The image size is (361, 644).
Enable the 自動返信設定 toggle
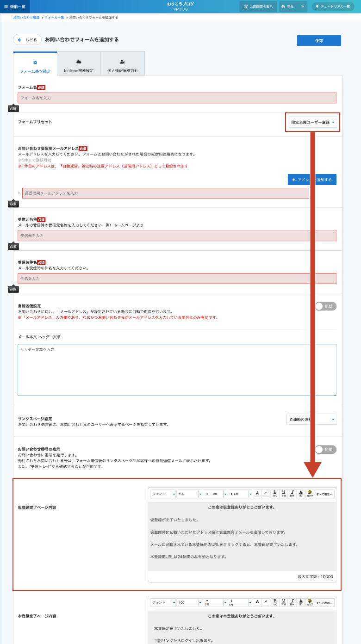[325, 306]
